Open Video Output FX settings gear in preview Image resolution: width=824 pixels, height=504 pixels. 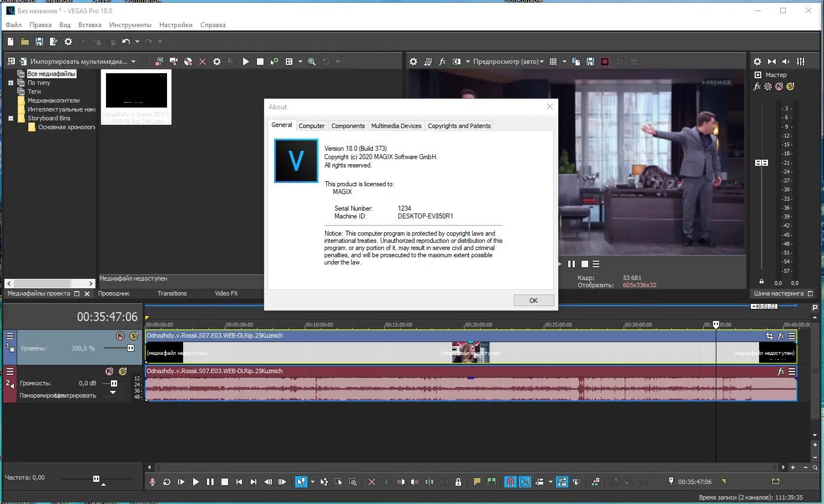[x=413, y=61]
